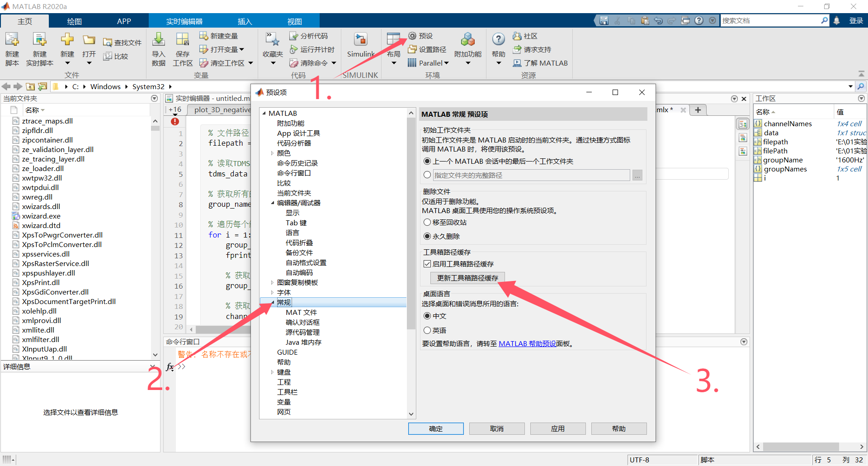
Task: Click Request Support (请求支持)
Action: click(x=532, y=49)
